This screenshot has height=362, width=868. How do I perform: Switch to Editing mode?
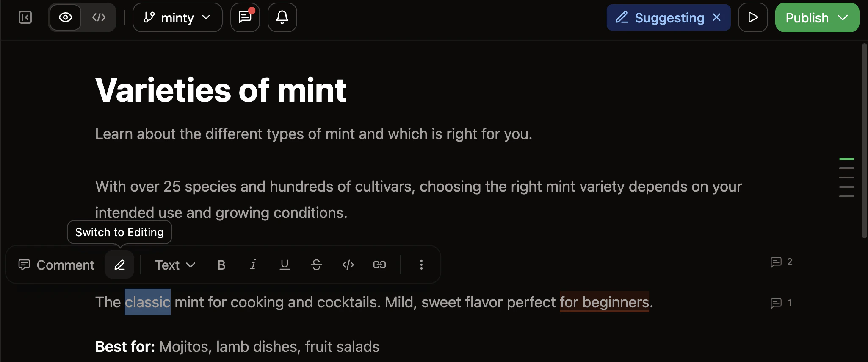[x=119, y=265]
